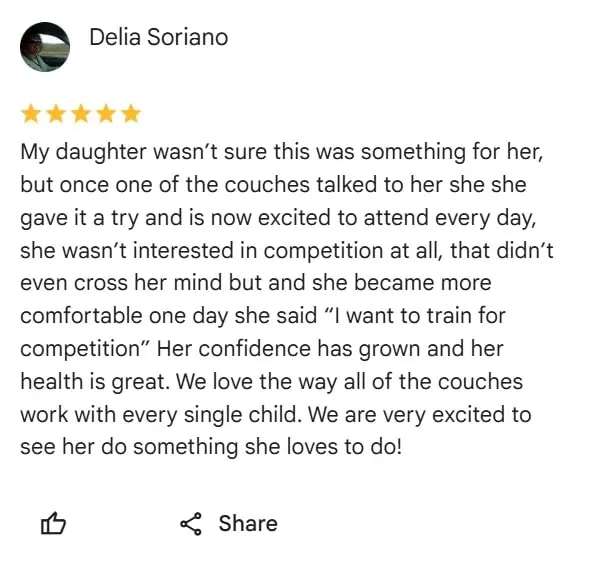This screenshot has width=605, height=566.
Task: Click the first star in the rating
Action: point(30,114)
